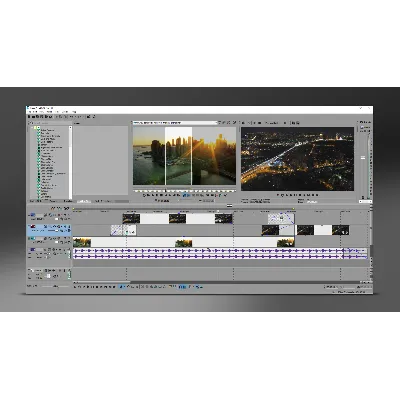
Task: Click the sunset skyline image in Trimmer window
Action: coord(184,156)
